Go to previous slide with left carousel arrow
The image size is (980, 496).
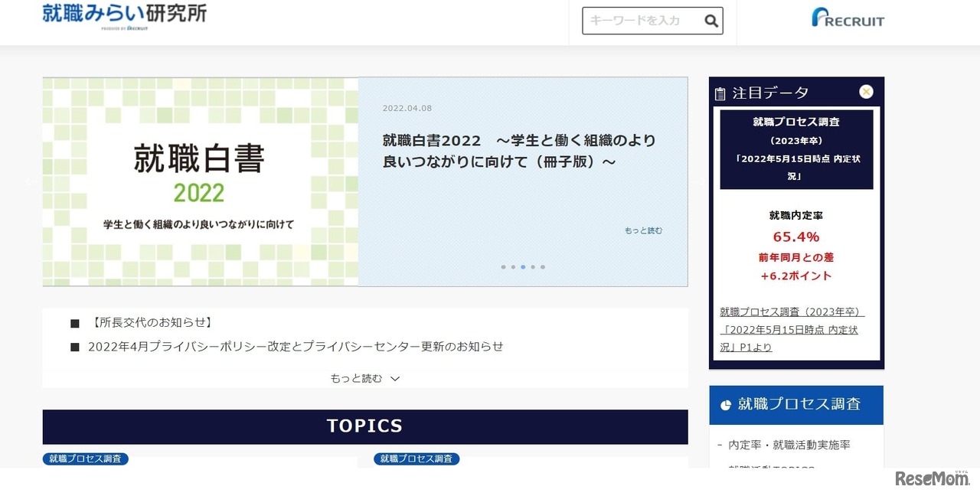click(29, 182)
